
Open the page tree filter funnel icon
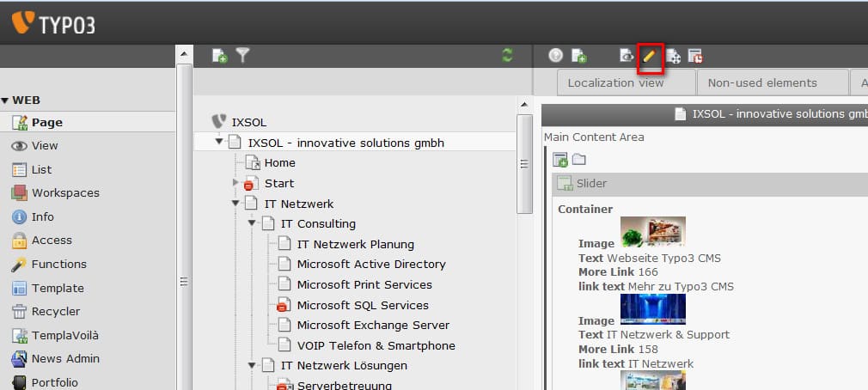point(242,55)
